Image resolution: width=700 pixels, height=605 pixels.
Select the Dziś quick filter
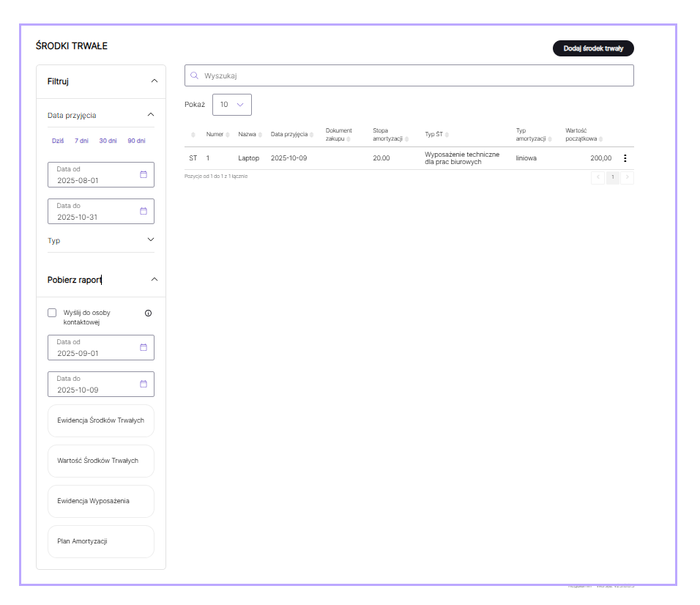(x=58, y=141)
